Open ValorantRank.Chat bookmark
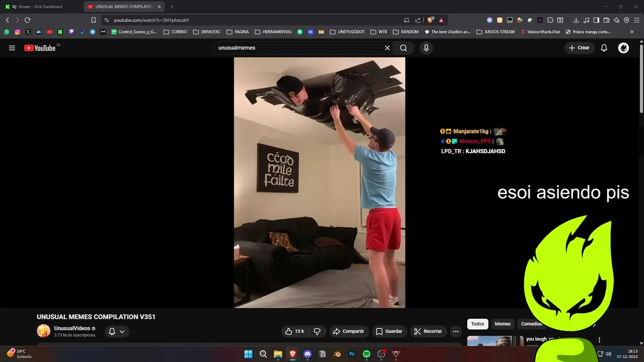The image size is (644, 362). (x=540, y=32)
